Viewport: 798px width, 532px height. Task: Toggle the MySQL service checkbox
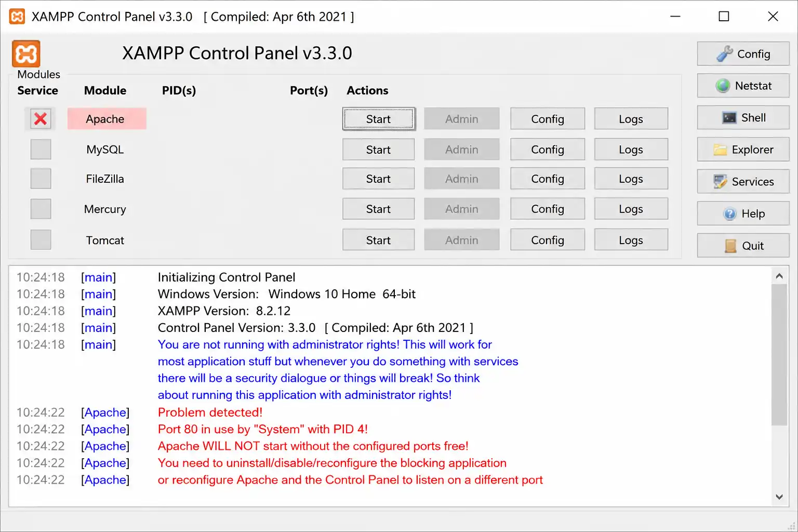pyautogui.click(x=41, y=150)
